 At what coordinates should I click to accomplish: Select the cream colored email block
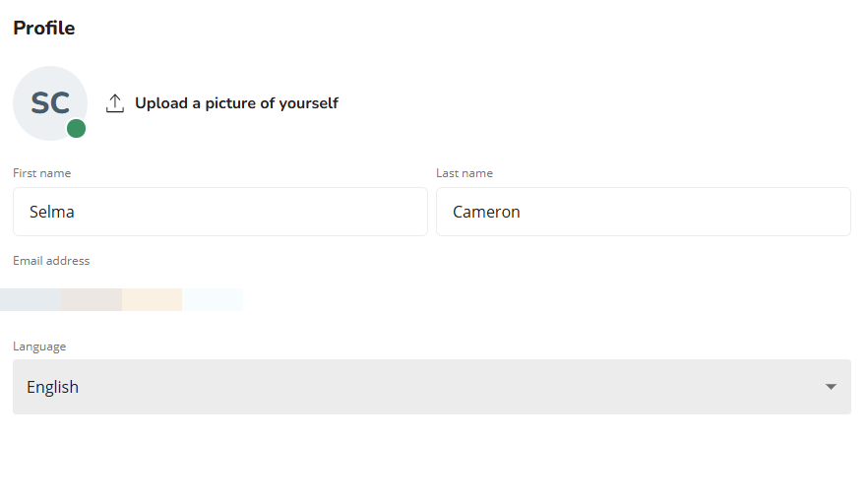pos(152,299)
